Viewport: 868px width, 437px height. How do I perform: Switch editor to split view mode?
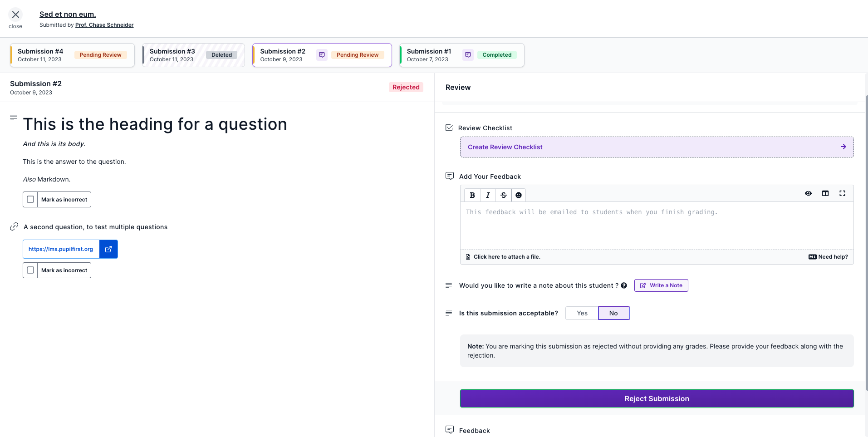[825, 193]
